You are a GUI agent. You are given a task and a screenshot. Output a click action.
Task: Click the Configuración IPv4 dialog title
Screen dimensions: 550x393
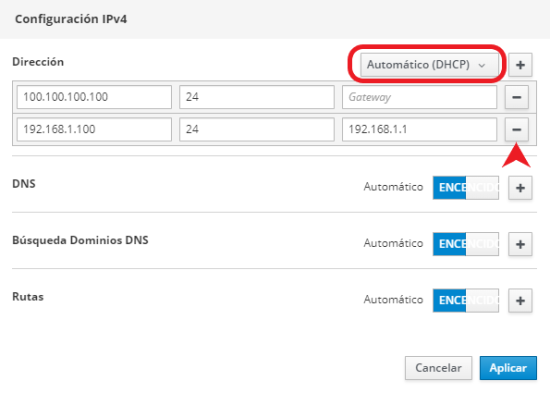tap(71, 19)
